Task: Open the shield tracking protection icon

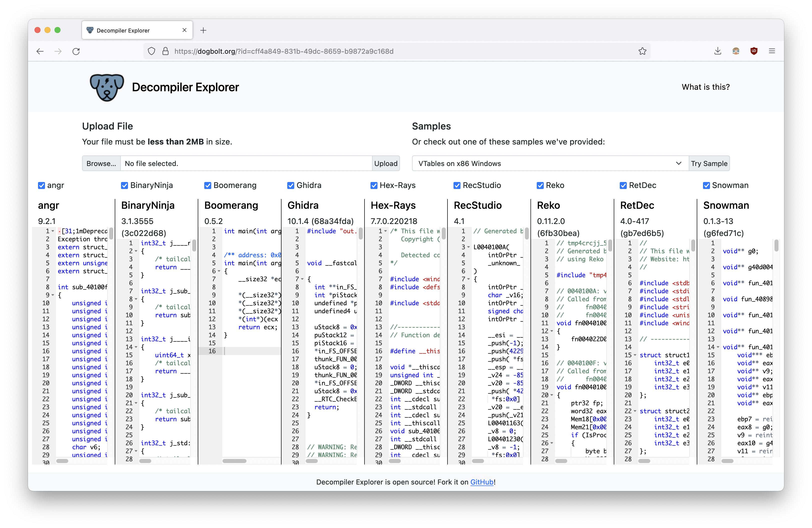Action: click(151, 51)
